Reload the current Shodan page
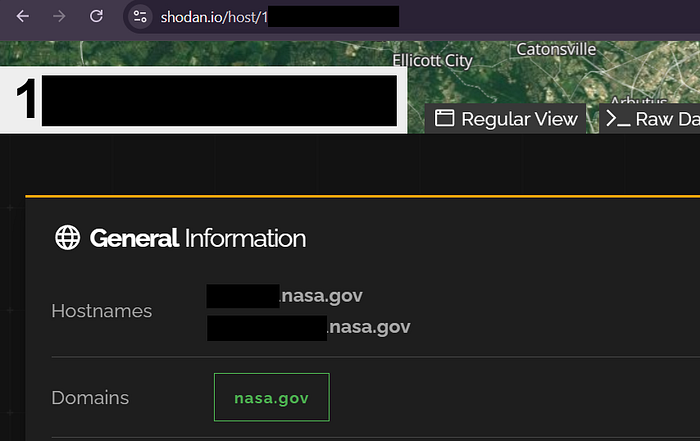 pos(96,16)
